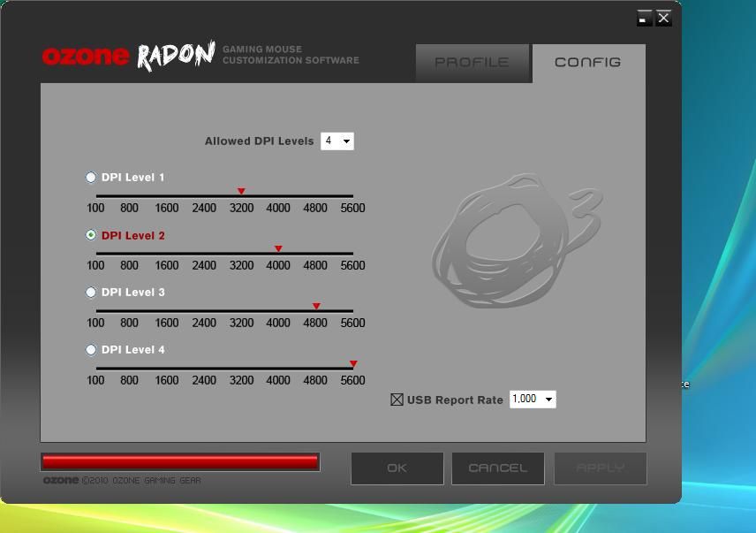The width and height of the screenshot is (756, 533).
Task: Click the ozone Radon logo
Action: click(129, 56)
